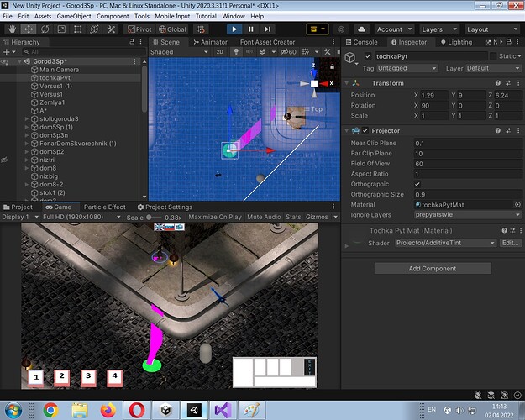Open Plastic SCM dropdown in toolbar
525x420 pixels.
318,29
